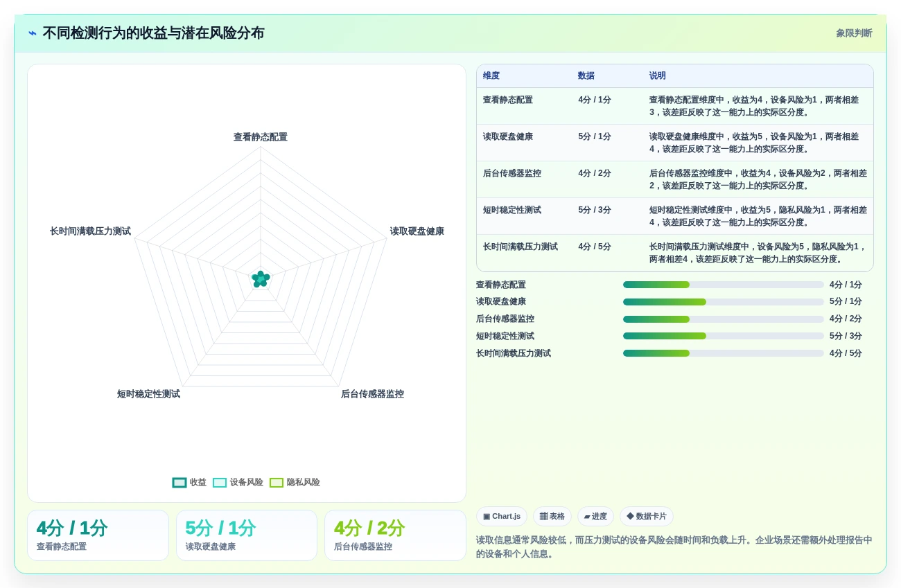Click the Chart.js tag chip

(502, 516)
